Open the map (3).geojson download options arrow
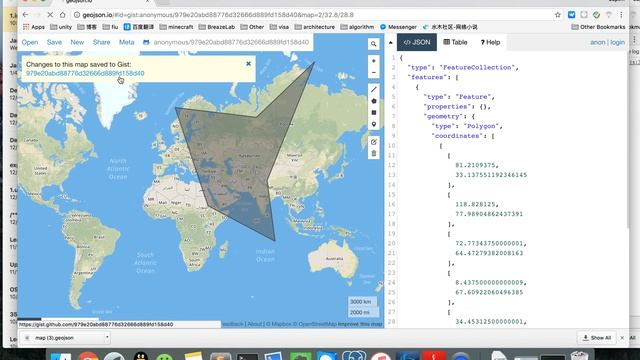640x360 pixels. (x=107, y=338)
